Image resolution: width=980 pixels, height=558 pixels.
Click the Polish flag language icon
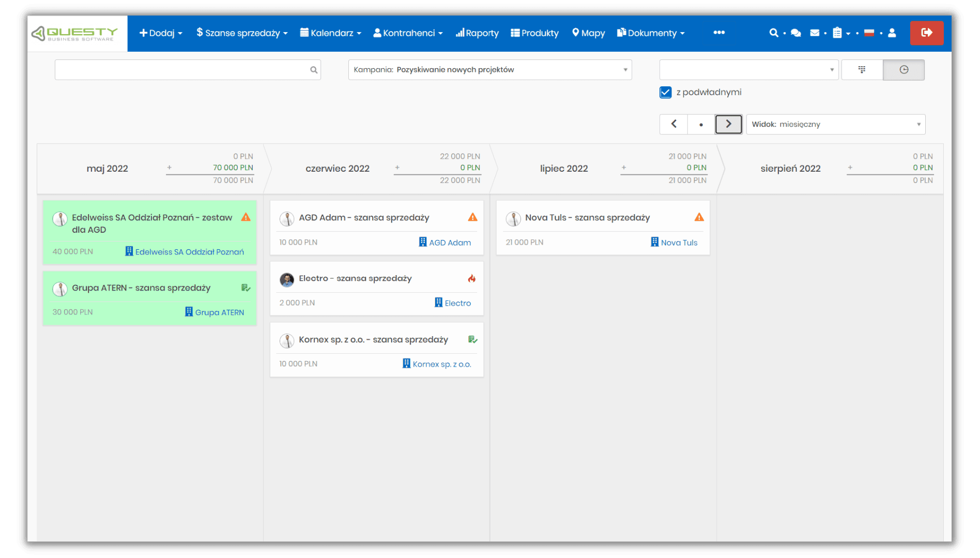tap(869, 33)
